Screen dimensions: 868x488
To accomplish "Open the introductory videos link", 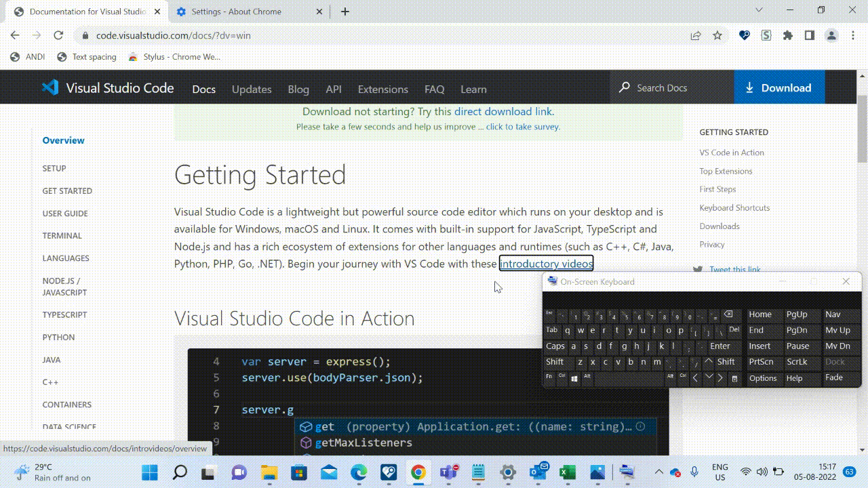I will coord(546,264).
